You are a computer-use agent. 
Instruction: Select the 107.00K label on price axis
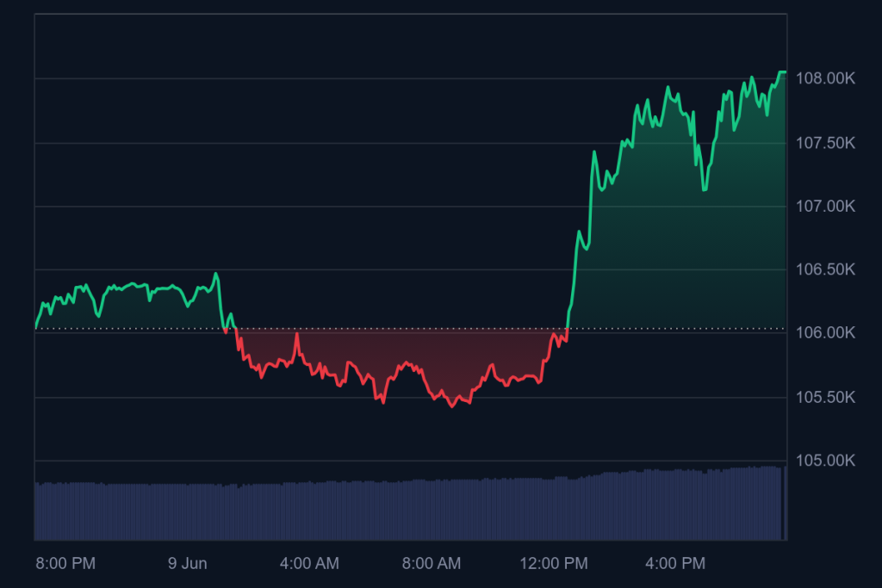pyautogui.click(x=824, y=207)
